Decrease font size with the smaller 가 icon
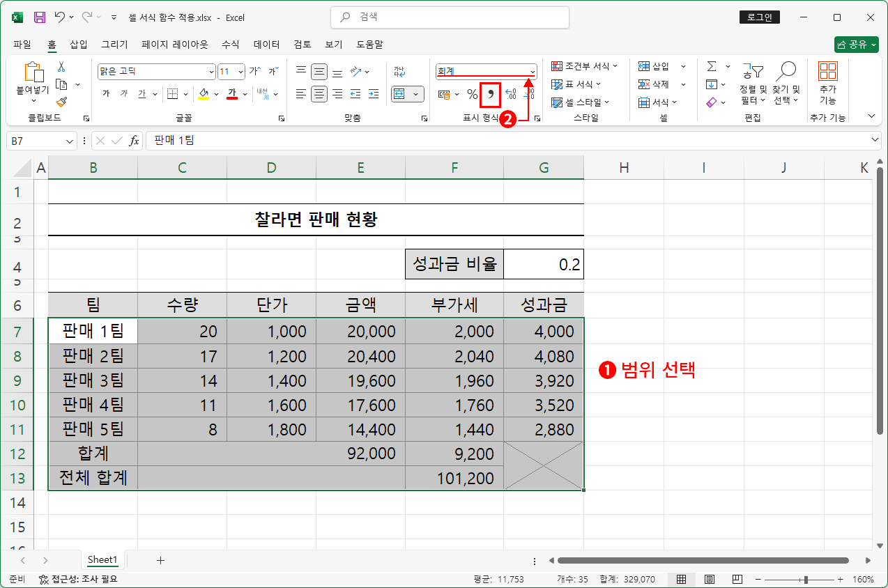Image resolution: width=888 pixels, height=588 pixels. pos(274,71)
